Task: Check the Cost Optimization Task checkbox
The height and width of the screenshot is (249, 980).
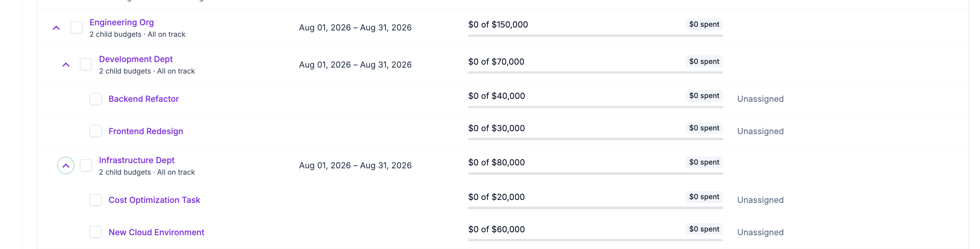Action: pyautogui.click(x=96, y=200)
